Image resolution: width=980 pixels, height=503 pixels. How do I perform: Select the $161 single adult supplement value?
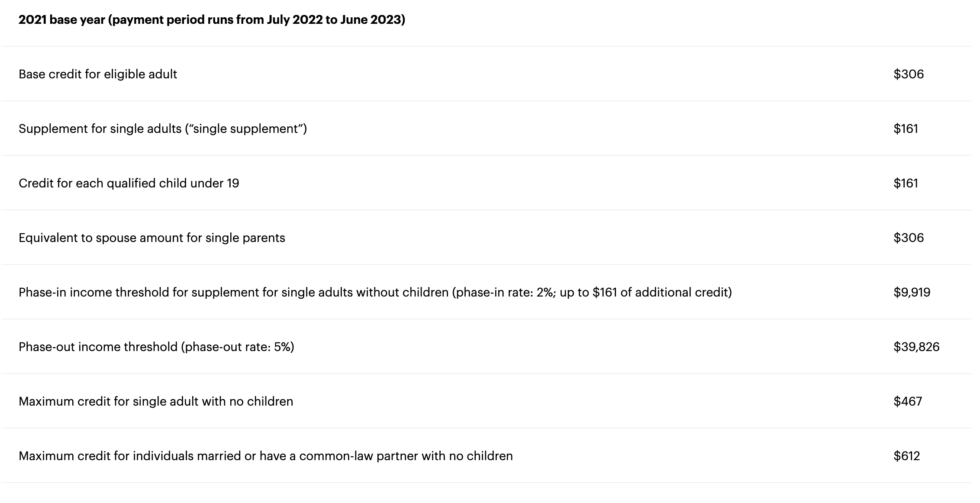pyautogui.click(x=906, y=129)
